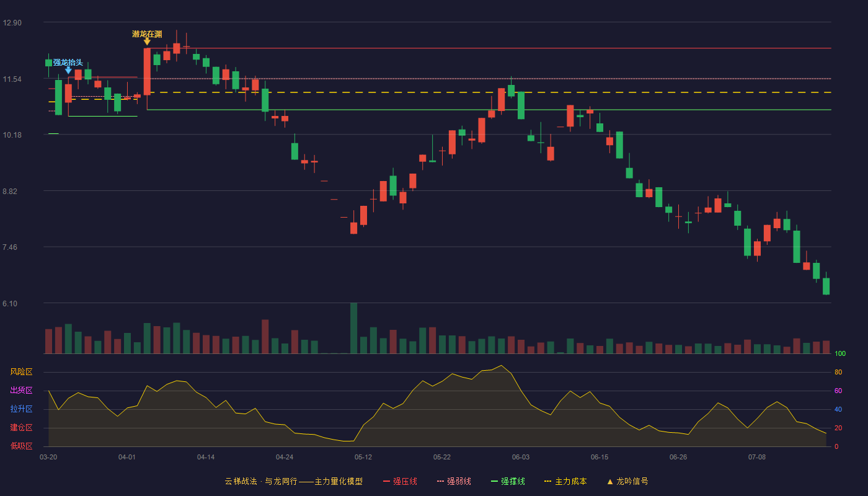Toggle the 强弱线 legend entry
Image resolution: width=868 pixels, height=496 pixels.
(x=454, y=481)
